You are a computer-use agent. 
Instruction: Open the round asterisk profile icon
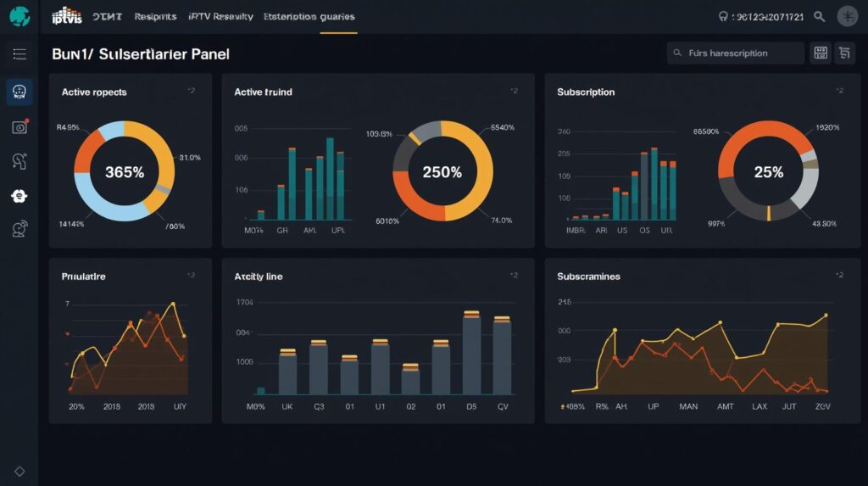pos(848,16)
